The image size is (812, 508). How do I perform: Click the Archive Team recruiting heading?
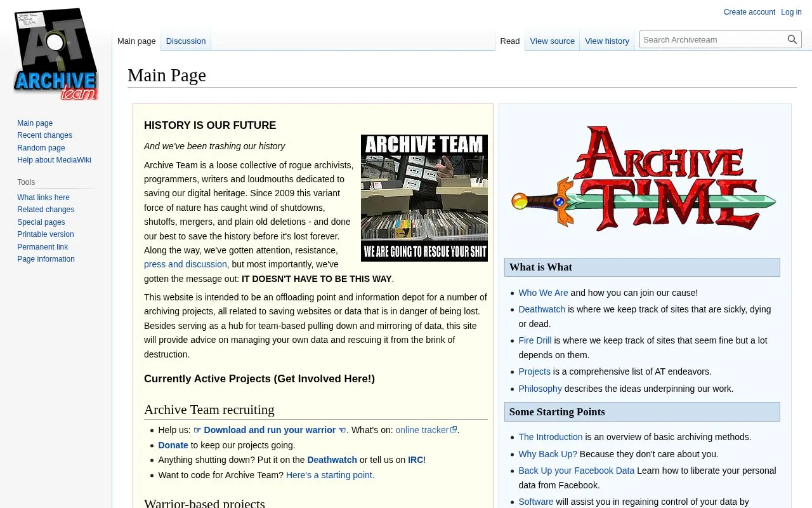coord(209,410)
